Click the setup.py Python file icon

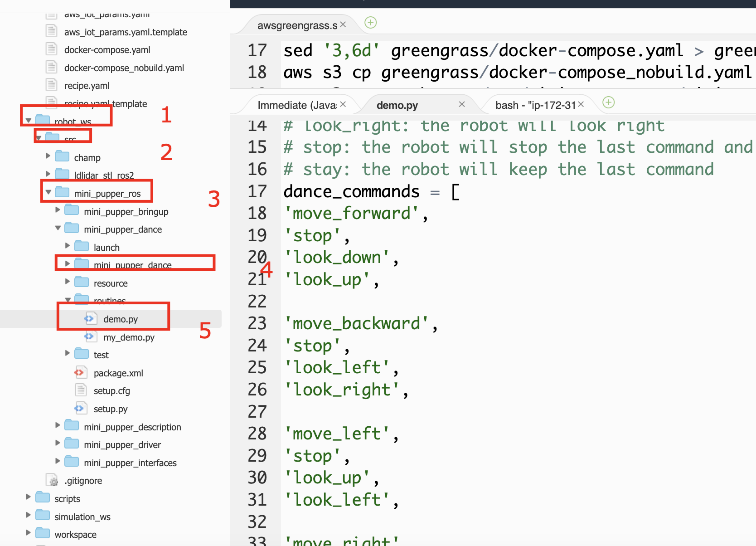pos(80,409)
